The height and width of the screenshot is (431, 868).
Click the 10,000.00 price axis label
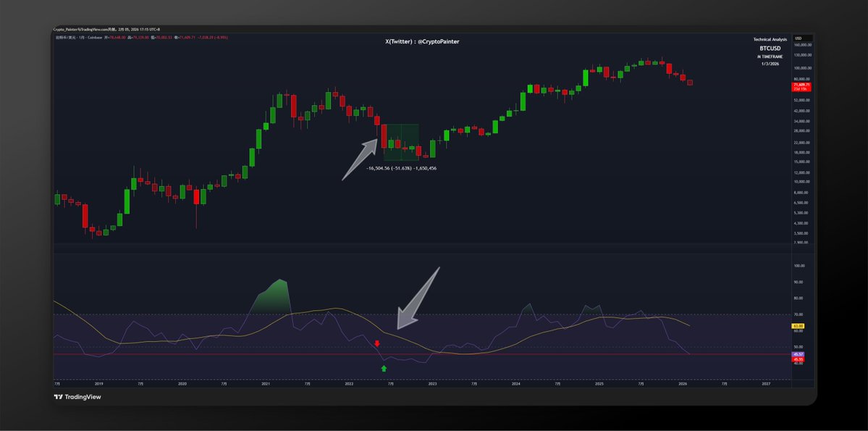[803, 182]
